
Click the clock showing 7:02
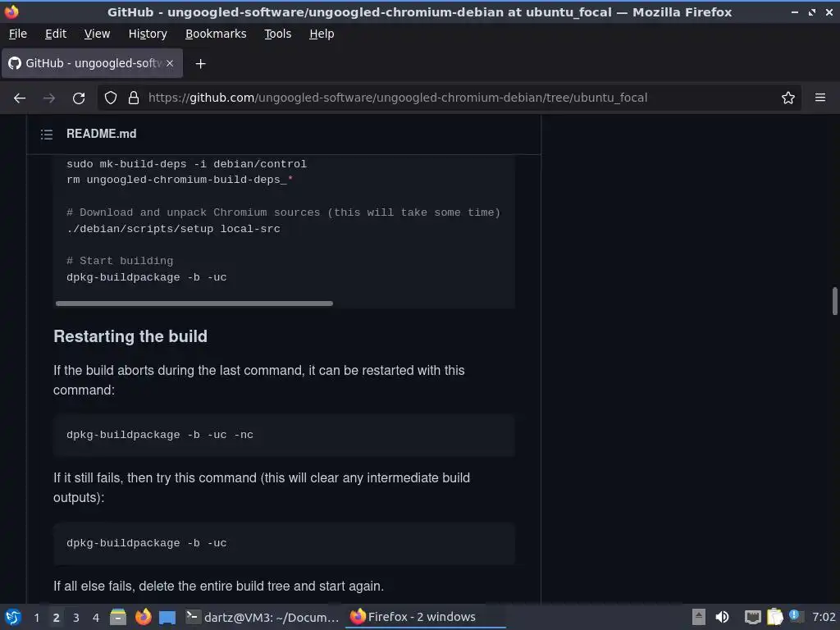[824, 617]
